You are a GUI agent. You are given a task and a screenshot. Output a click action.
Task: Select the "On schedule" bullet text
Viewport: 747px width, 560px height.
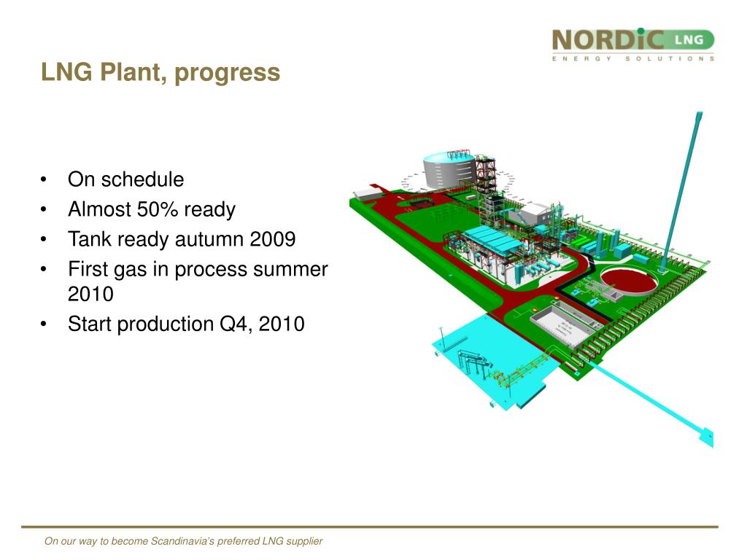point(125,179)
